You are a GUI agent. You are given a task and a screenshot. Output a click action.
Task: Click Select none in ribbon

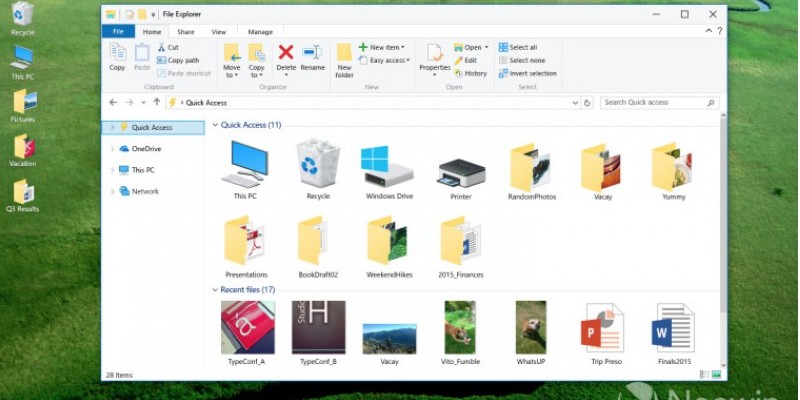click(x=522, y=60)
